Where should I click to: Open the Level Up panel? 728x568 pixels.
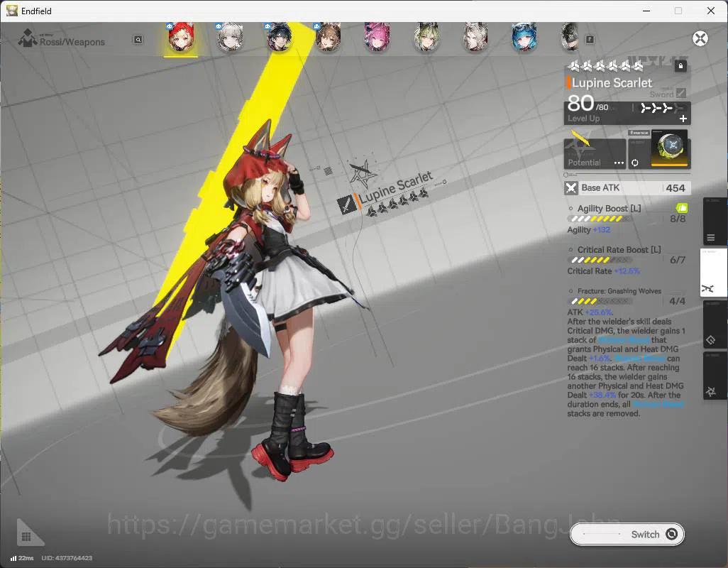[627, 113]
